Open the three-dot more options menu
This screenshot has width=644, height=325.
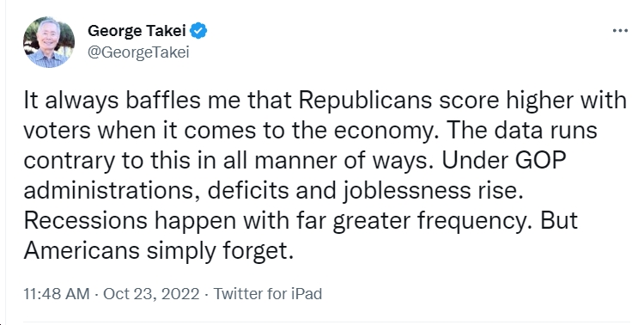(x=620, y=31)
